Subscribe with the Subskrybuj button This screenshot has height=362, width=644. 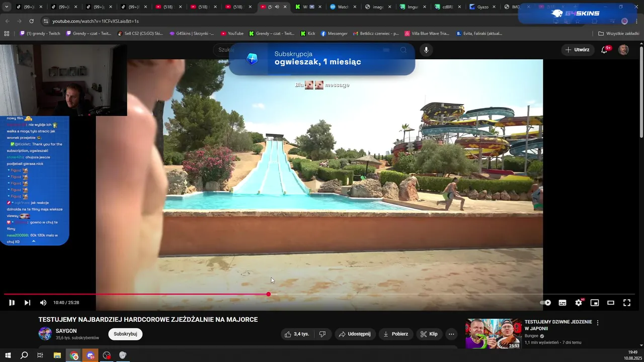coord(125,334)
